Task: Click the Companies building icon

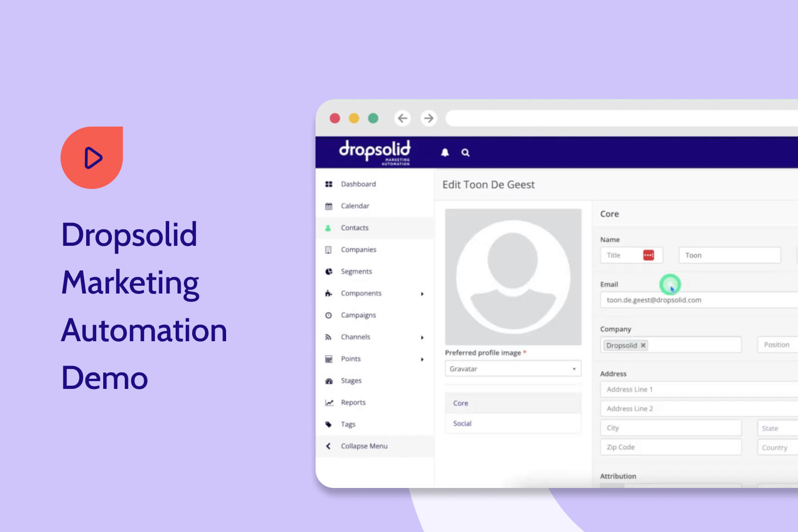Action: pyautogui.click(x=328, y=249)
